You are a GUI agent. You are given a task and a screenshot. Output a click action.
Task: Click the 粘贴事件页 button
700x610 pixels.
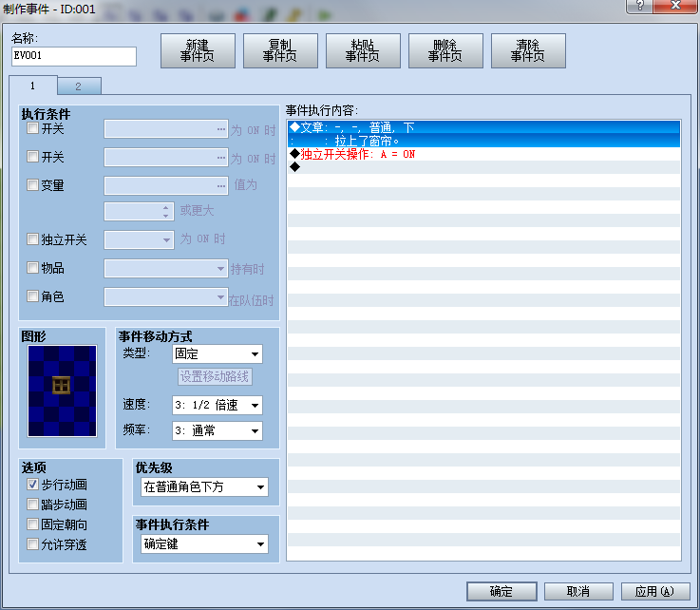click(363, 51)
